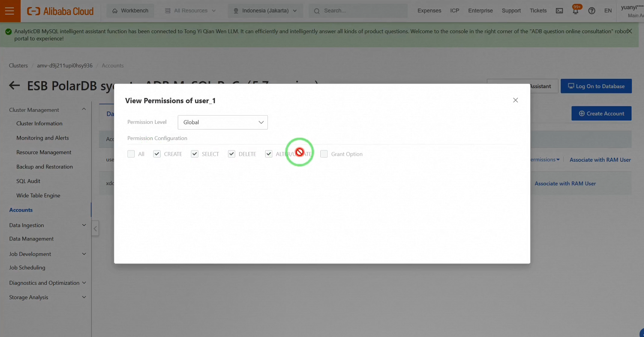The image size is (644, 337).
Task: Open the help question mark icon
Action: click(x=591, y=11)
